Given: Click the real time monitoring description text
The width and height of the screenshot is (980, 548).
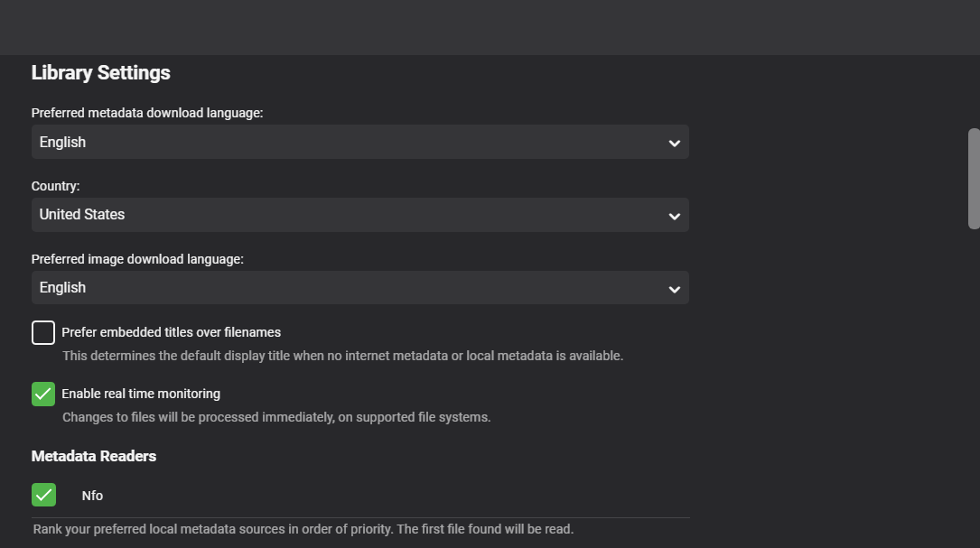Looking at the screenshot, I should coord(276,417).
